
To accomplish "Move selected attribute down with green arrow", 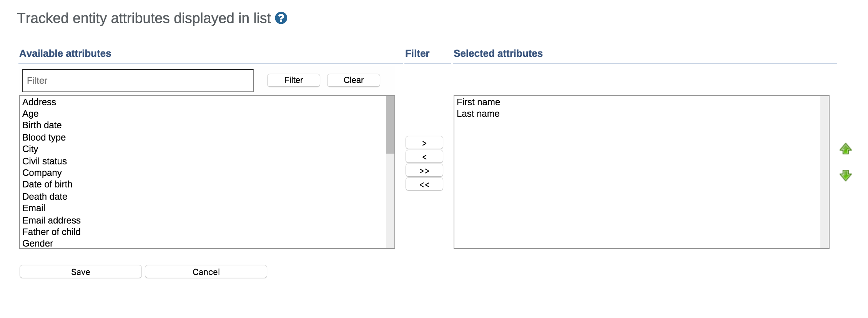I will point(845,176).
